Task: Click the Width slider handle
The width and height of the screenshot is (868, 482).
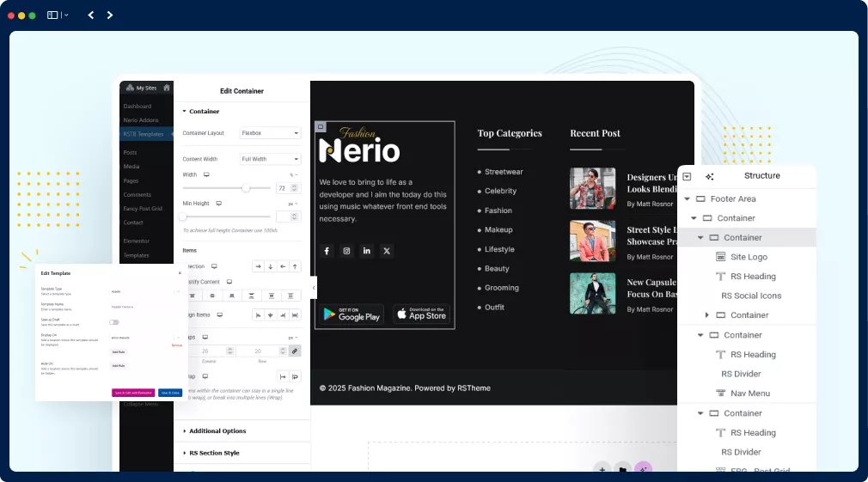Action: pos(246,188)
